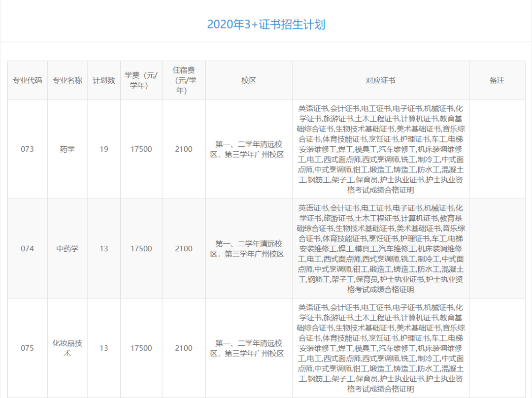Click the 药学 major name
The image size is (532, 398).
[x=67, y=149]
